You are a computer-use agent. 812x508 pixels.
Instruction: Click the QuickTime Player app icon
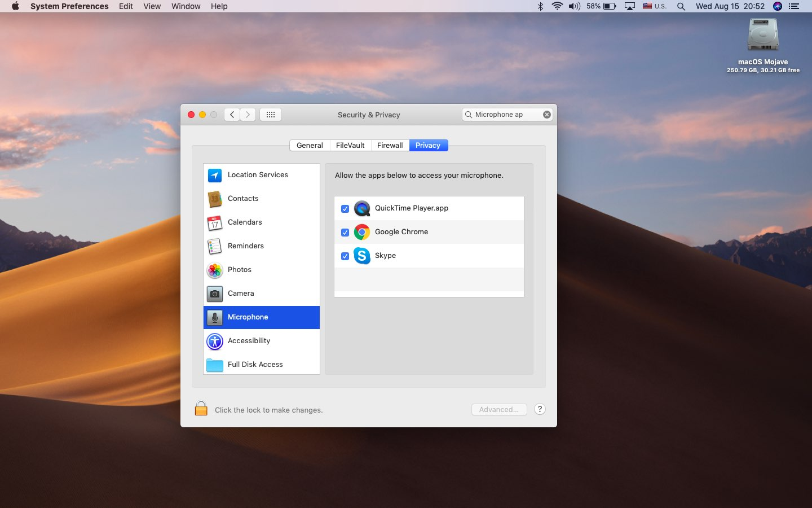pos(362,208)
